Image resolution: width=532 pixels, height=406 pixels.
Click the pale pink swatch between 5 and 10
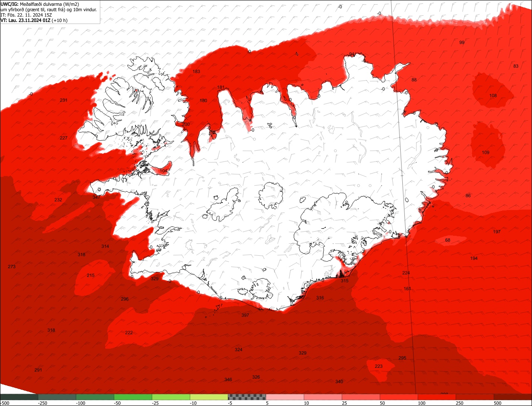[x=285, y=397]
